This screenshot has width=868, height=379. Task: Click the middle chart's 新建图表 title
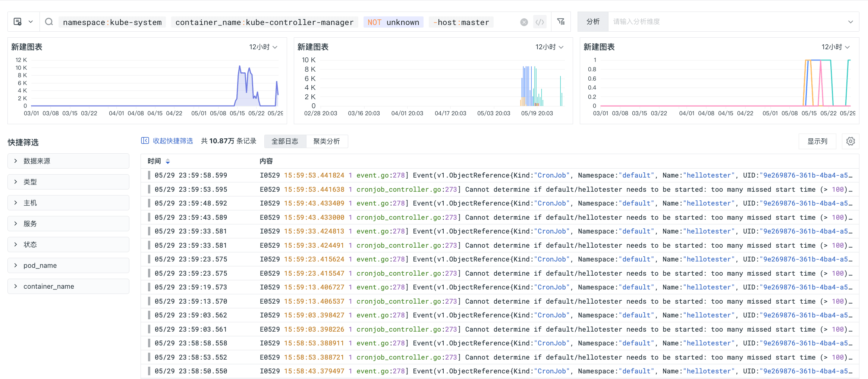pyautogui.click(x=313, y=47)
